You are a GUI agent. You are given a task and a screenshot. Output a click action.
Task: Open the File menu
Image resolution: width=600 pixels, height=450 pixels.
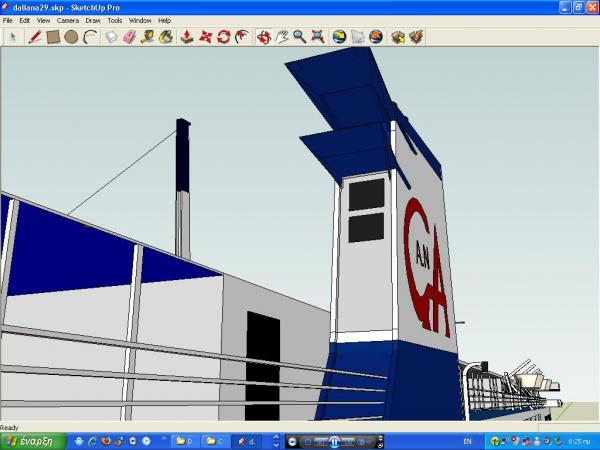click(x=7, y=21)
